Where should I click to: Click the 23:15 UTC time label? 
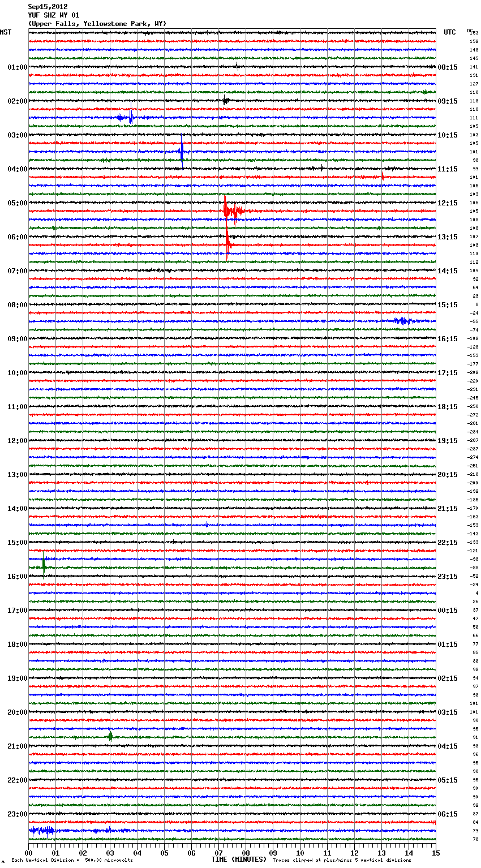[x=448, y=577]
